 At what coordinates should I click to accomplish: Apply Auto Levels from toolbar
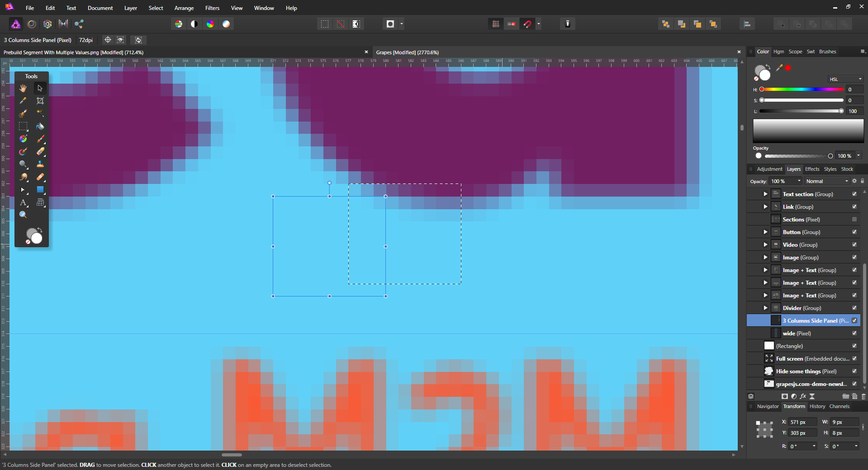click(x=179, y=24)
